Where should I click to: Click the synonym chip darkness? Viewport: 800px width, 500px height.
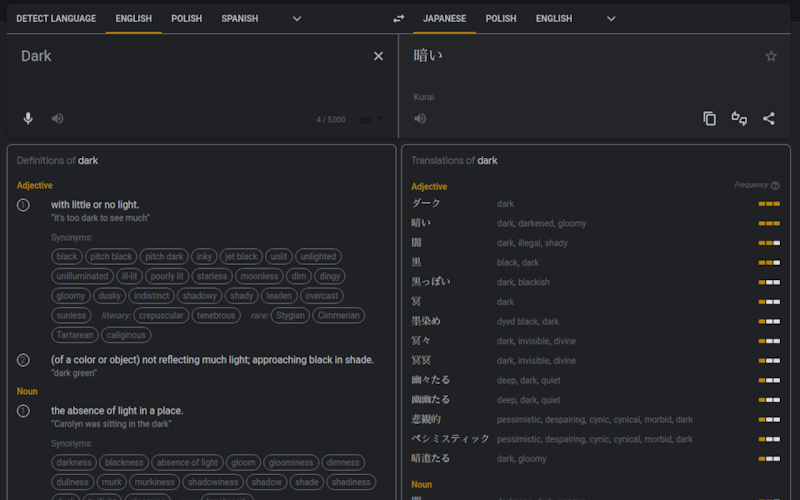(x=74, y=463)
